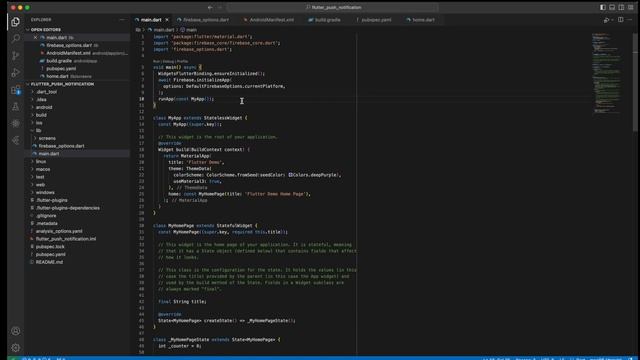Open flutter_push_notification.iml file

(x=66, y=239)
